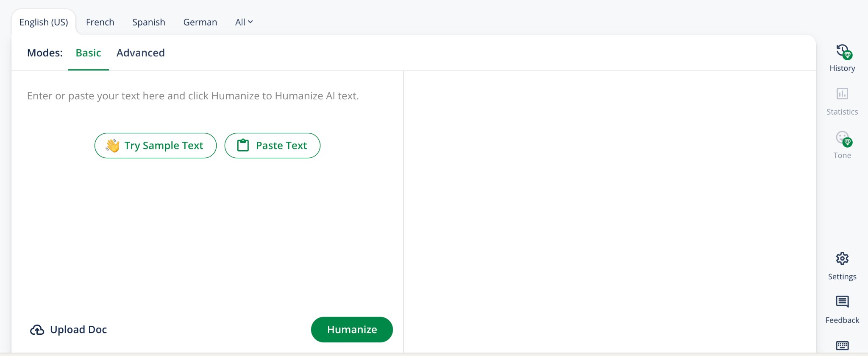Click the premium diamond badge on History
Screen dimensions: 868x356
coord(847,56)
